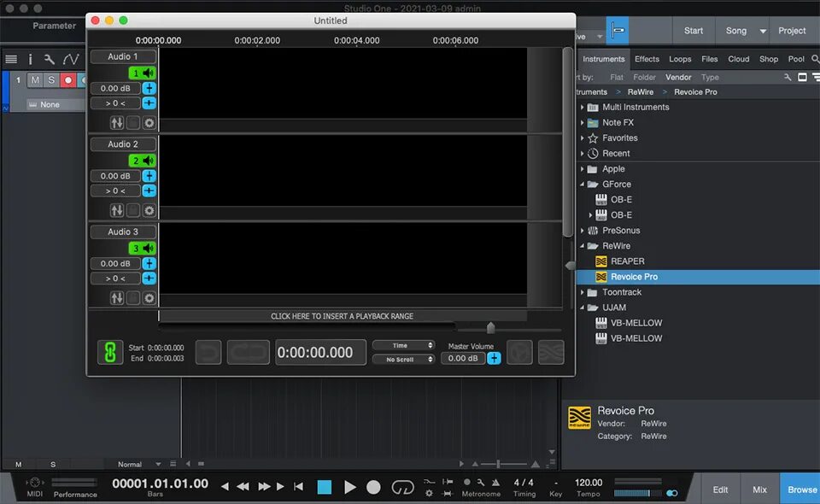Sort browser by Vendor
The width and height of the screenshot is (820, 504).
pos(678,78)
